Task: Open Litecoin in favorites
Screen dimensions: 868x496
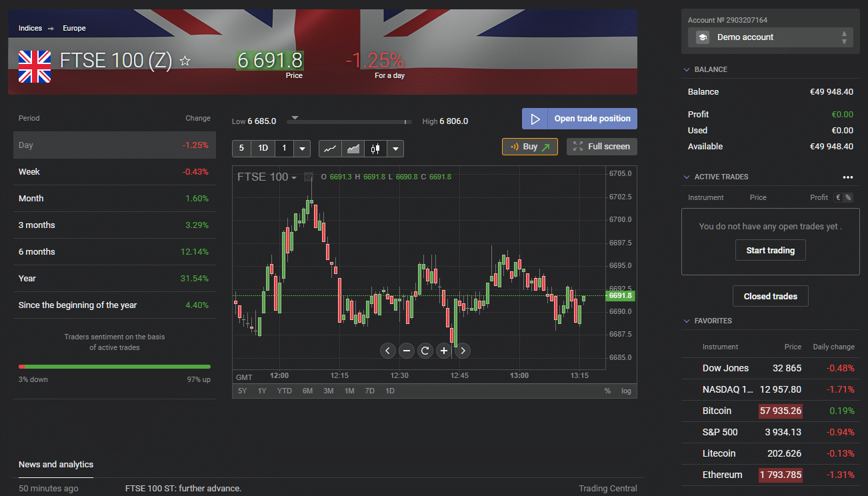Action: point(771,453)
